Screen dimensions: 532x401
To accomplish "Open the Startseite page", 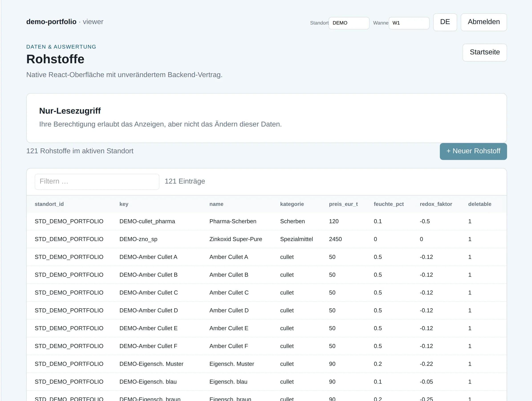I will click(x=484, y=52).
